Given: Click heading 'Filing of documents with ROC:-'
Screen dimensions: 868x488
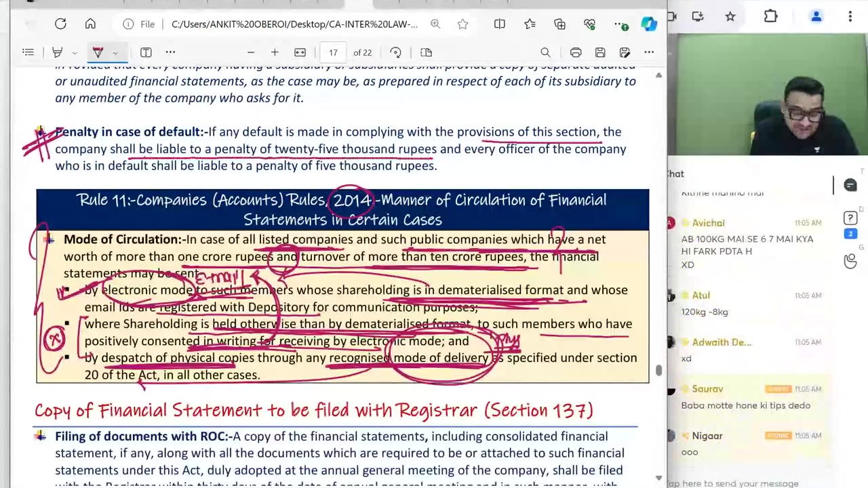Looking at the screenshot, I should click(x=144, y=436).
